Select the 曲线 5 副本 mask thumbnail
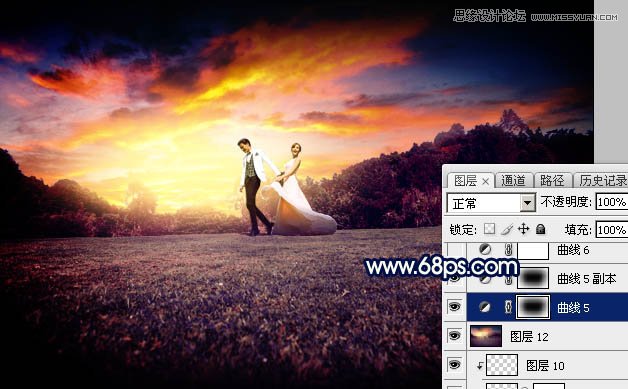 tap(533, 278)
